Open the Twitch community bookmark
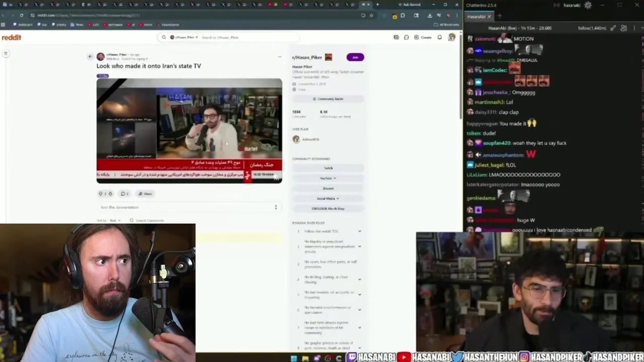Image resolution: width=644 pixels, height=362 pixels. (328, 168)
